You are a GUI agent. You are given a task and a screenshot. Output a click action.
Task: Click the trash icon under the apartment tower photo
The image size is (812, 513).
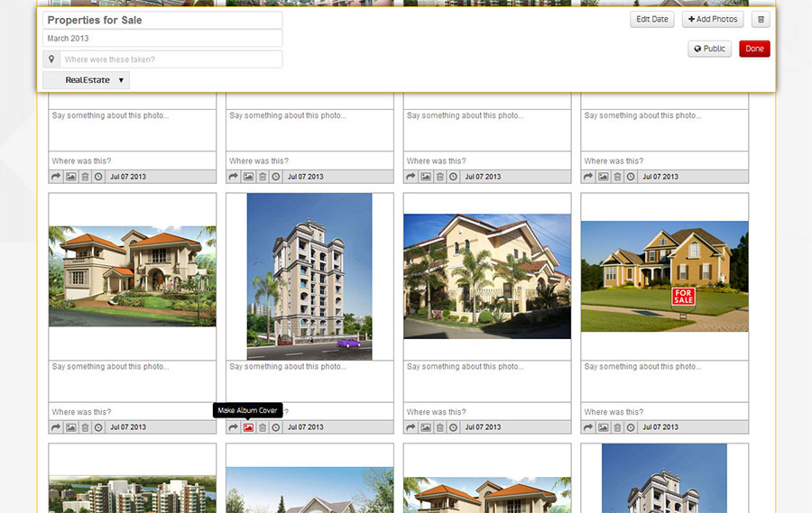263,427
